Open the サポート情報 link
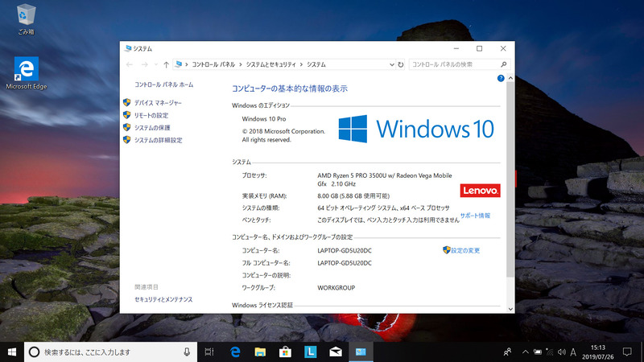The image size is (644, 362). (x=475, y=216)
